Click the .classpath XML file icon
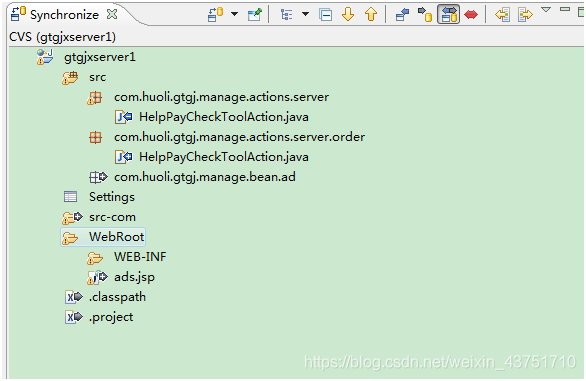Screen dimensions: 586x381 [74, 297]
